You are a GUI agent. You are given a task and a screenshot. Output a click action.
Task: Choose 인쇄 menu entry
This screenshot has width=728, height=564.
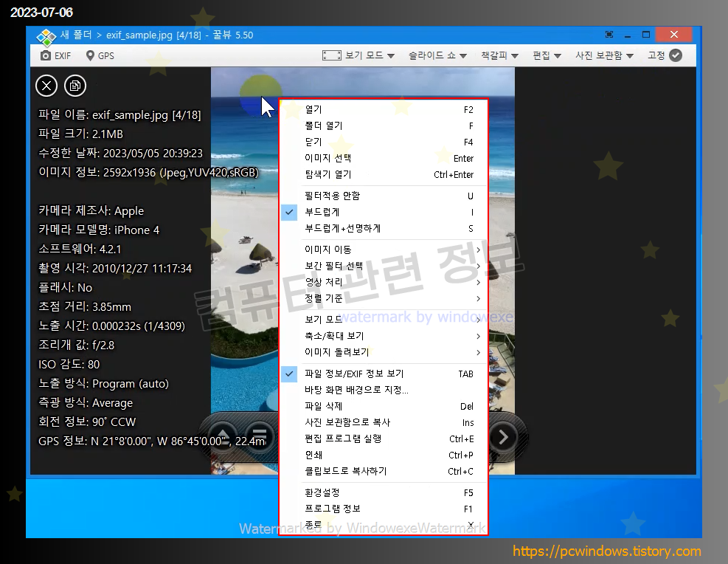click(x=384, y=455)
